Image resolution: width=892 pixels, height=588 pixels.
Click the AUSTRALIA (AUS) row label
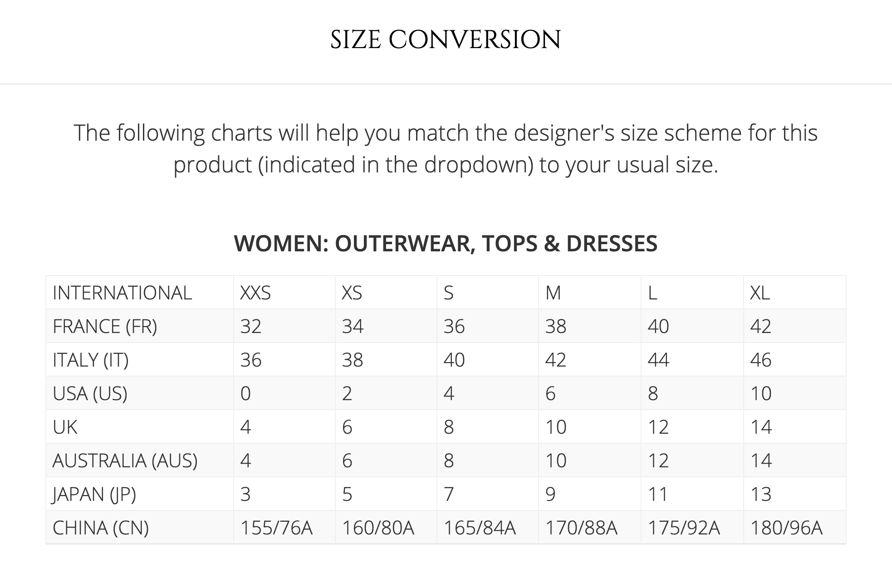140,461
